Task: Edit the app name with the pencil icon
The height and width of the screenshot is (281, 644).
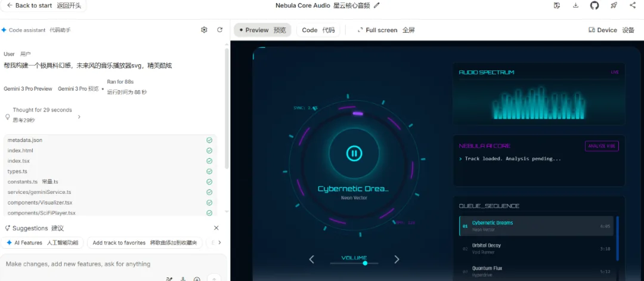Action: 377,6
